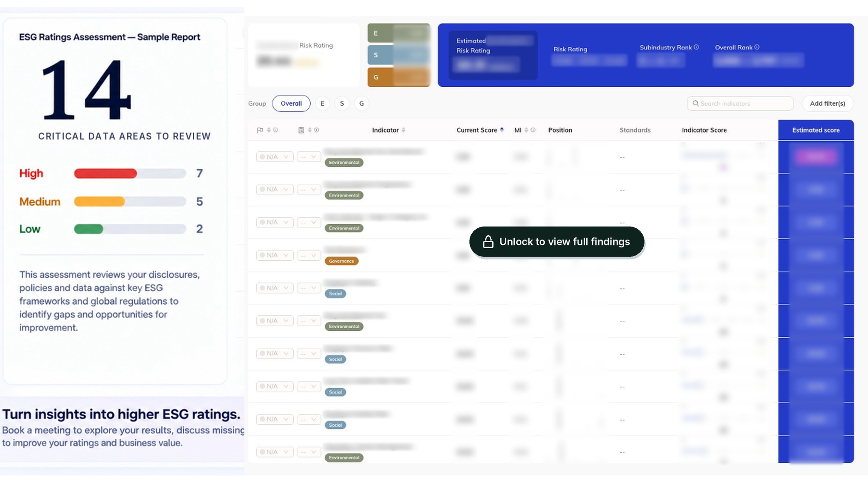Viewport: 868px width, 483px height.
Task: Click the Governance tag badge
Action: point(342,261)
